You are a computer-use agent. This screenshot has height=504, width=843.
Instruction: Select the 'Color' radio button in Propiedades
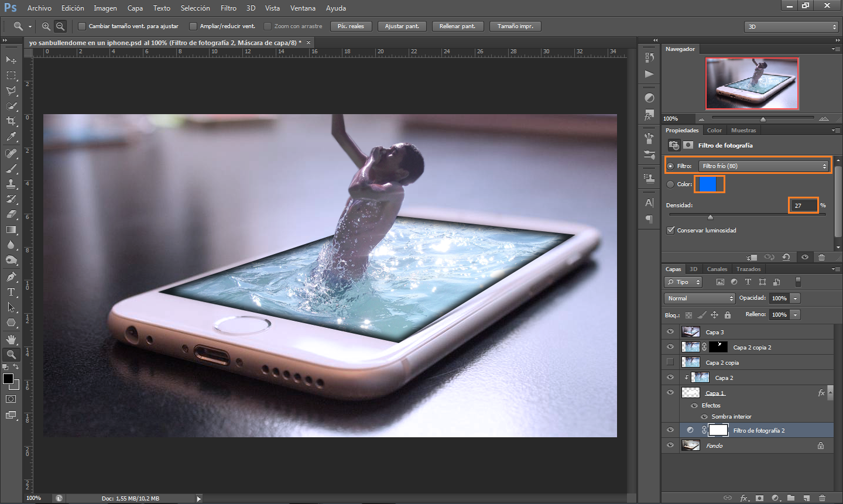pos(671,184)
